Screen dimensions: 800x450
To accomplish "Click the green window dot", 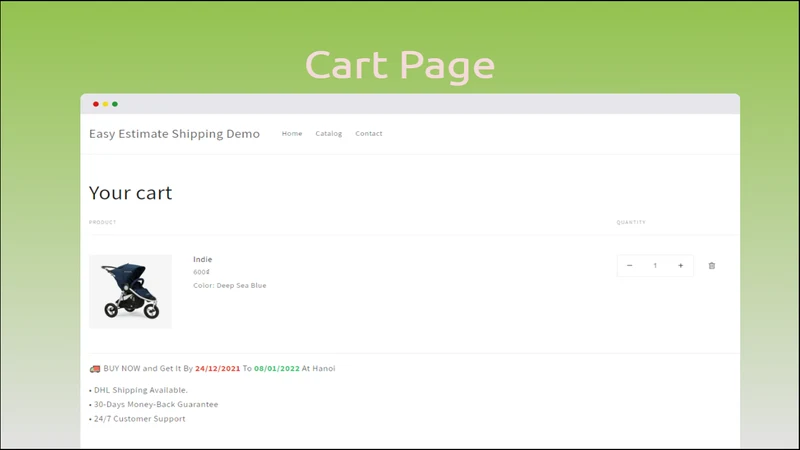I will (x=115, y=104).
